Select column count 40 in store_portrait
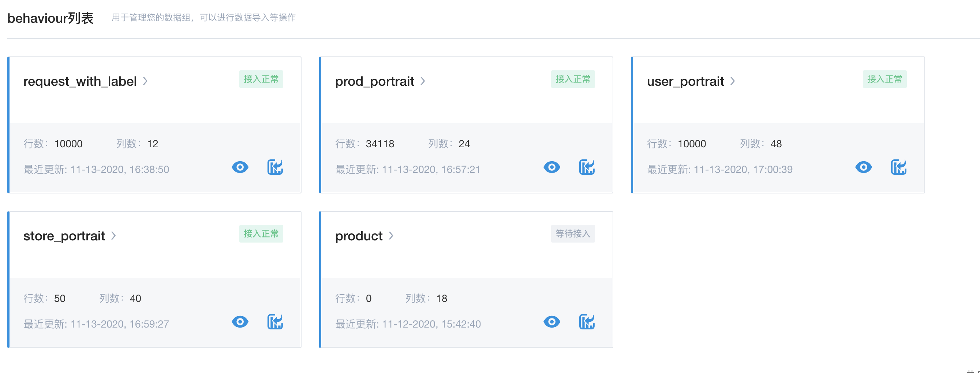The width and height of the screenshot is (980, 373). (x=135, y=298)
